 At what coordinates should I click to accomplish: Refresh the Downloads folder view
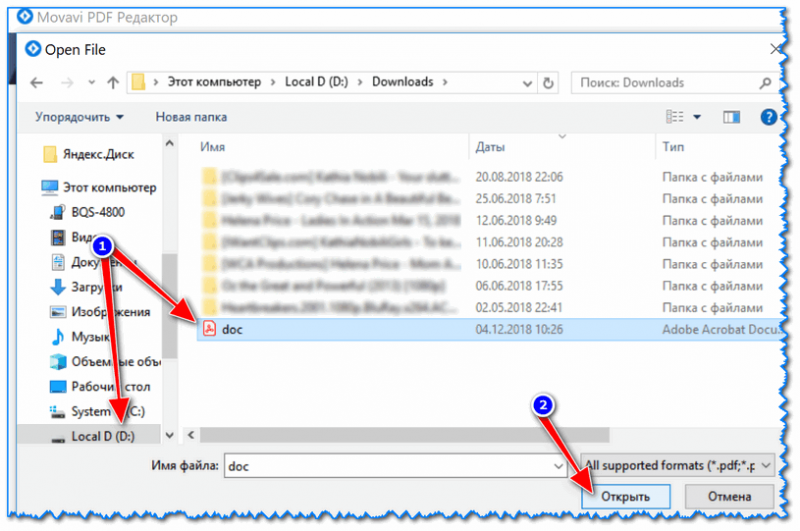tap(548, 83)
